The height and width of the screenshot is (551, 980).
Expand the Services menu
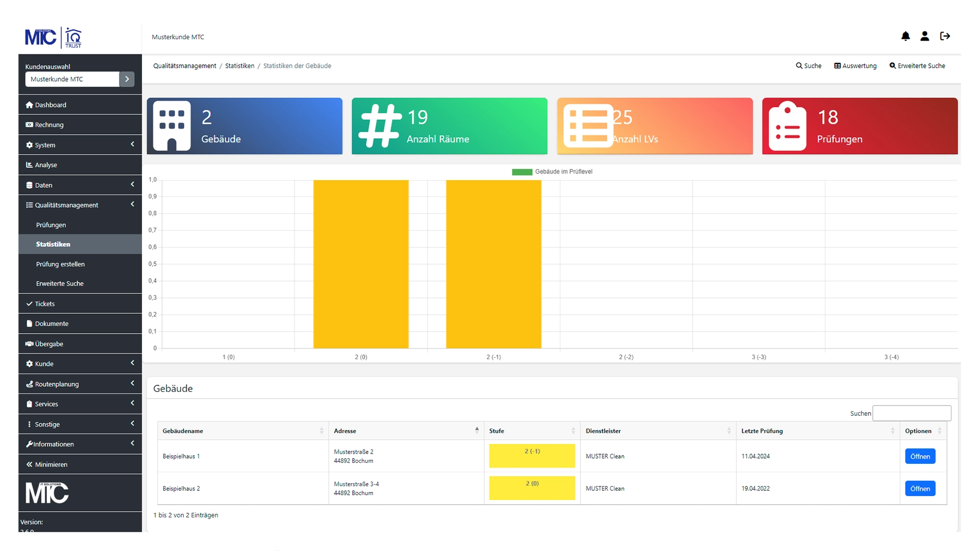80,404
